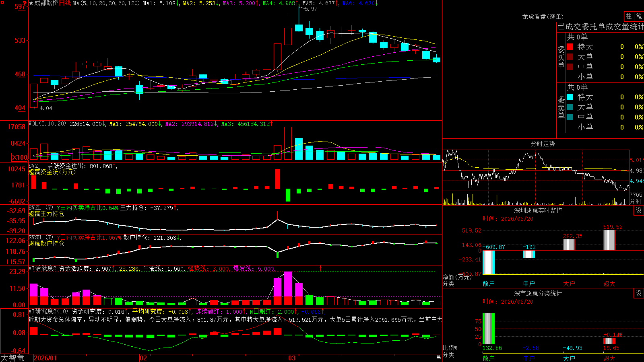
Task: Click the 委卖单 section label
Action: click(x=561, y=107)
